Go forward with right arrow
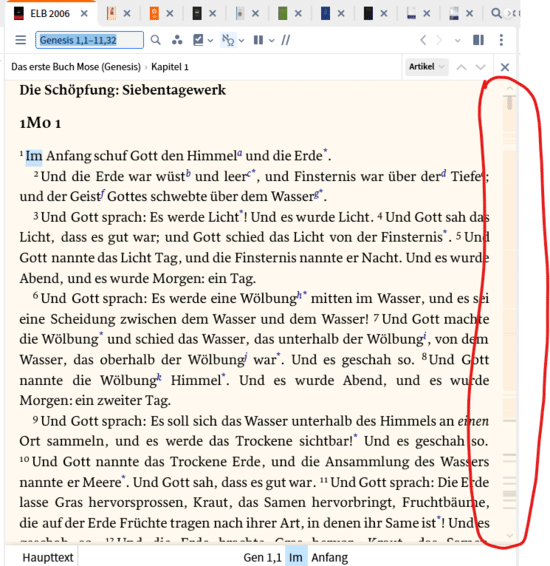Image resolution: width=550 pixels, height=566 pixels. point(439,40)
